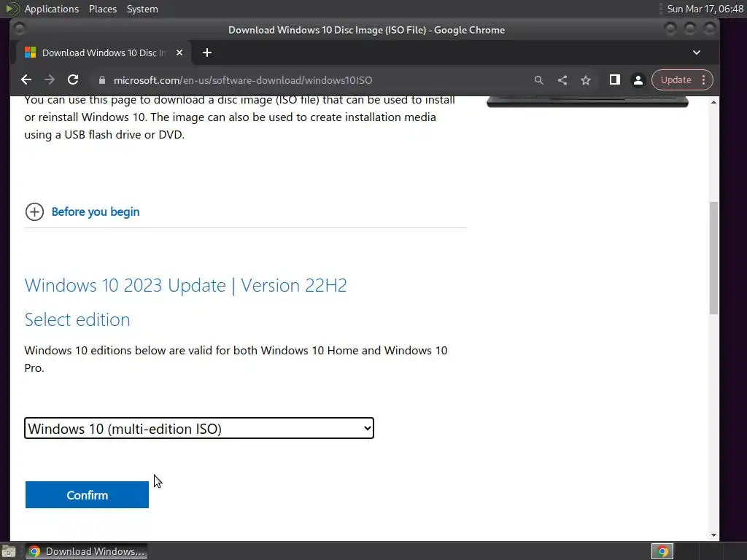Expand the Before you begin section
The width and height of the screenshot is (747, 560).
[34, 212]
